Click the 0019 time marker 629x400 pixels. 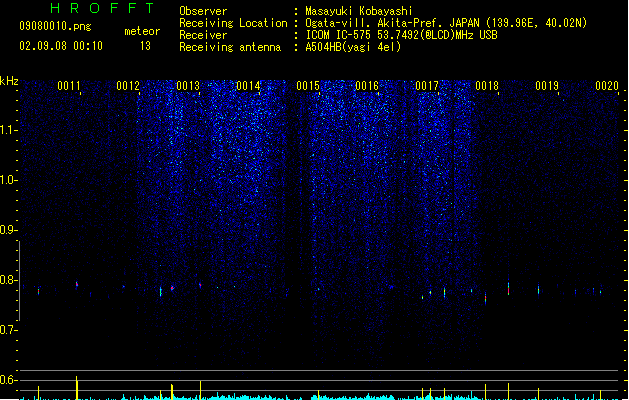[x=547, y=86]
